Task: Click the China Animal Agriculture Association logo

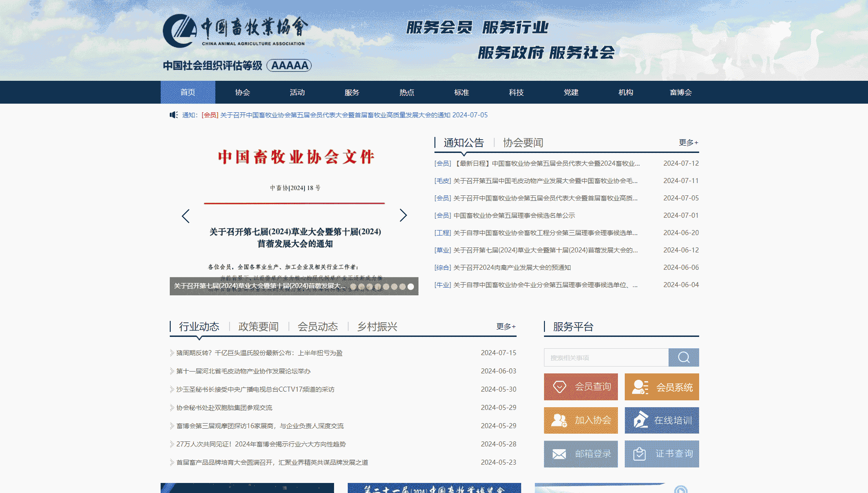Action: [x=235, y=31]
